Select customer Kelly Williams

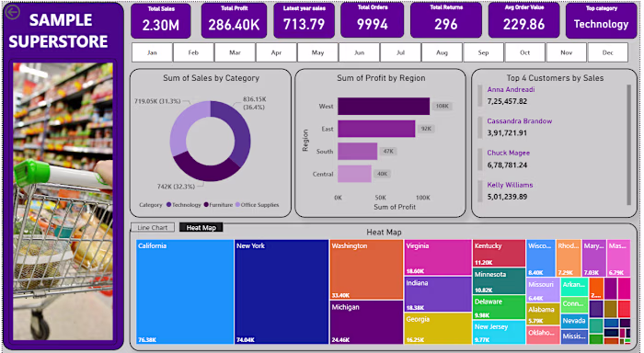click(x=510, y=185)
